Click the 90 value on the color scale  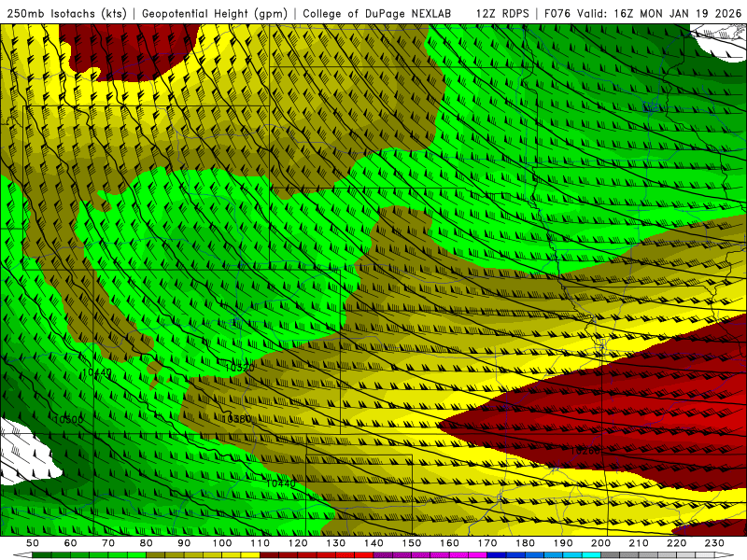[x=184, y=543]
